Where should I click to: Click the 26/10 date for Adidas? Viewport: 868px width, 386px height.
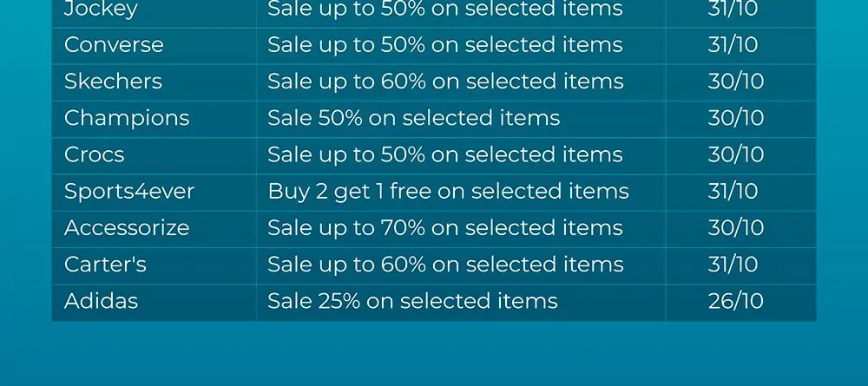(x=736, y=301)
